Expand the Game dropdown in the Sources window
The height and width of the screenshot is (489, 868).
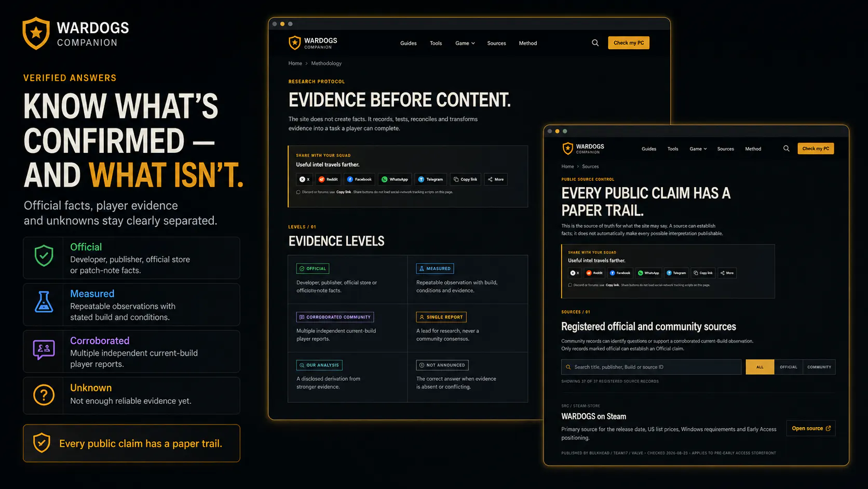click(x=698, y=149)
